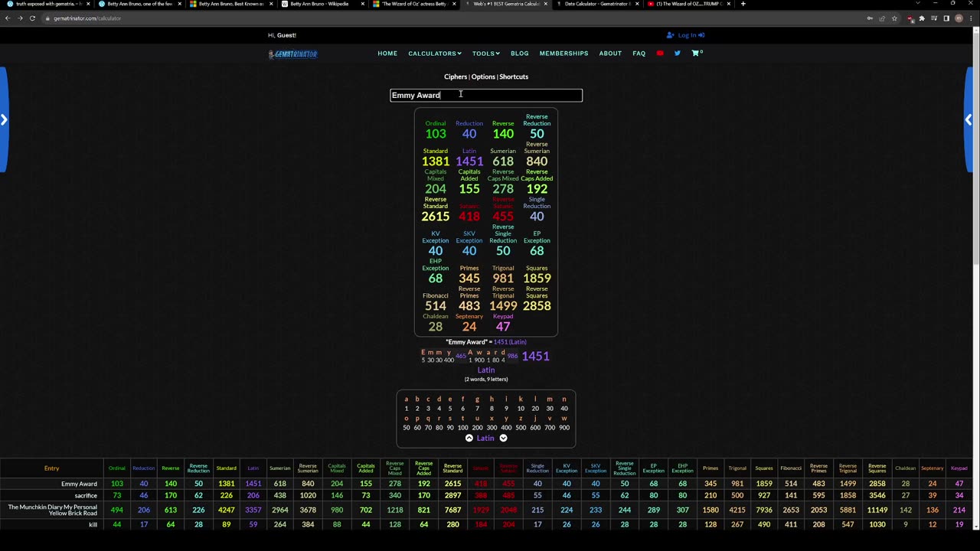Viewport: 980px width, 551px height.
Task: Select the Munchkin Diary entry in history table
Action: click(x=52, y=510)
